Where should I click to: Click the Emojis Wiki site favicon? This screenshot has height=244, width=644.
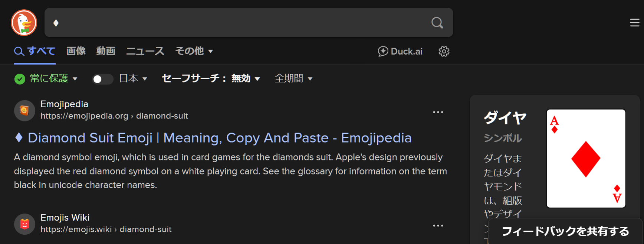[x=24, y=224]
